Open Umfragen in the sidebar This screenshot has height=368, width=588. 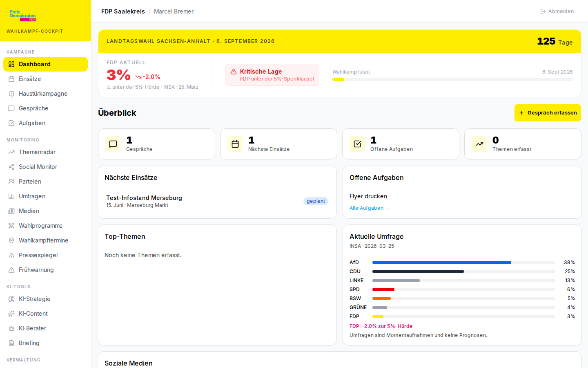tap(45, 196)
